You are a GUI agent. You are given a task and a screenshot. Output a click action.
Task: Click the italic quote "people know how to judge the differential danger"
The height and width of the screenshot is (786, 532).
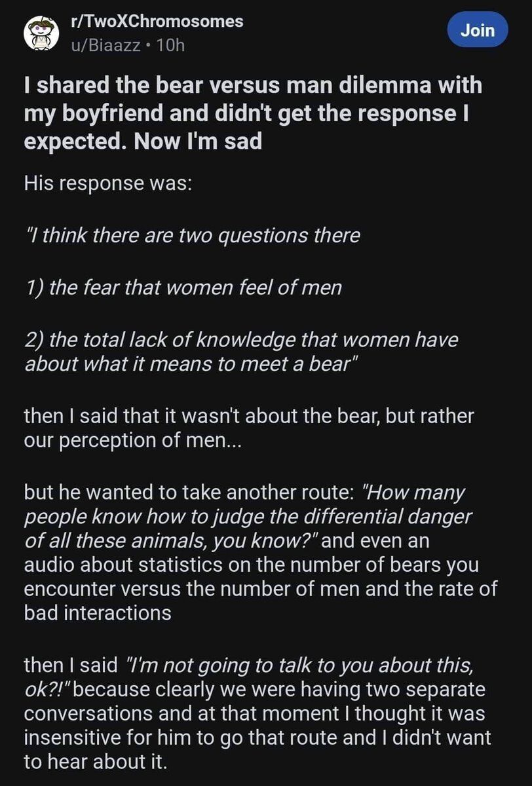tap(248, 516)
